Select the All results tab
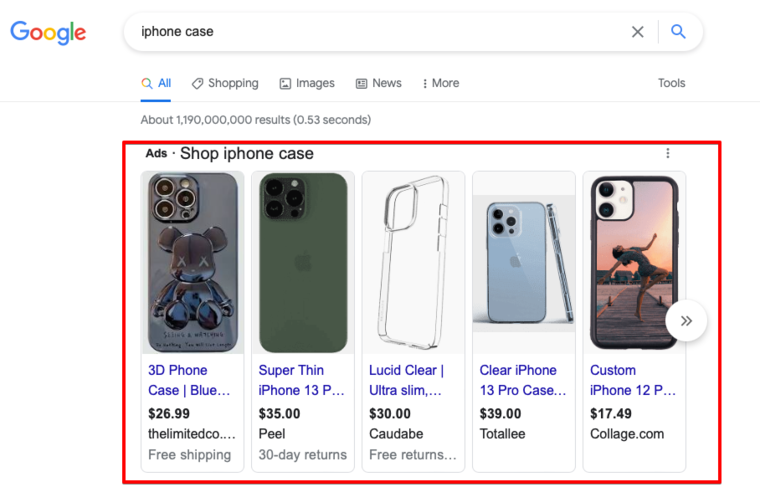The width and height of the screenshot is (760, 487). (156, 83)
